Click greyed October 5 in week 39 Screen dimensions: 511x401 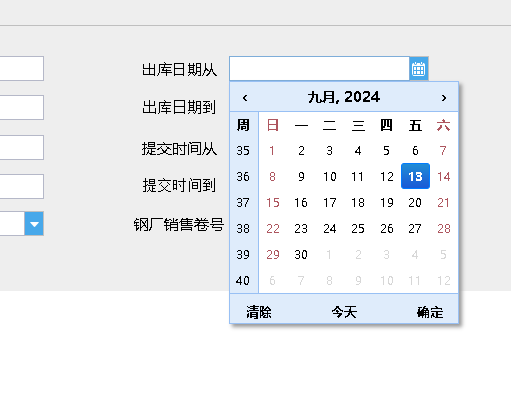pyautogui.click(x=443, y=254)
